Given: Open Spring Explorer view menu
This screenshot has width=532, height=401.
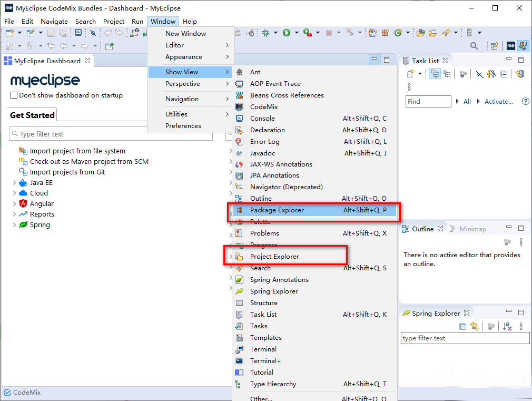Looking at the screenshot, I should pos(521,327).
